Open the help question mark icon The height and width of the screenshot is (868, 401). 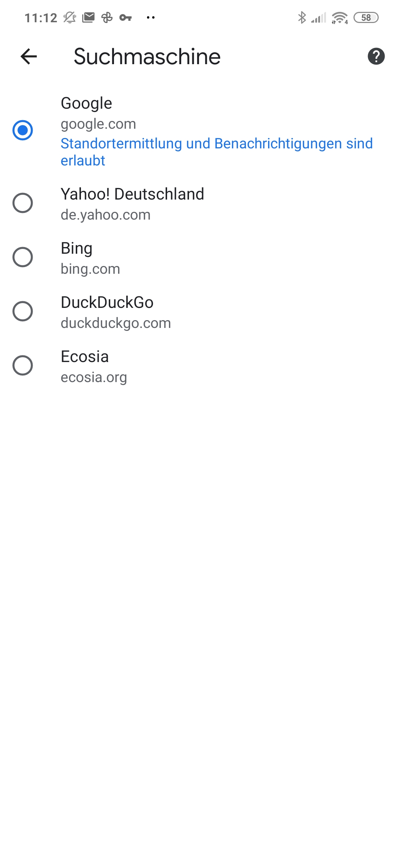pyautogui.click(x=376, y=56)
